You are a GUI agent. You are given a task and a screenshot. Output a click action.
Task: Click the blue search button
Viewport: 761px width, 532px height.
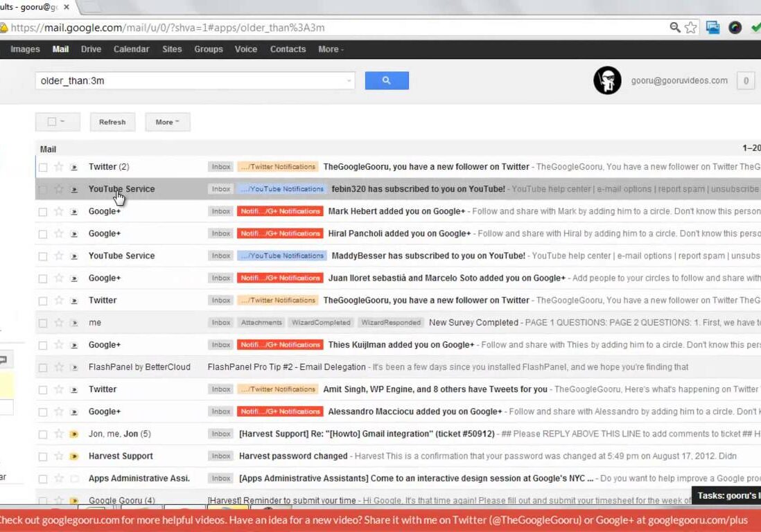coord(386,80)
